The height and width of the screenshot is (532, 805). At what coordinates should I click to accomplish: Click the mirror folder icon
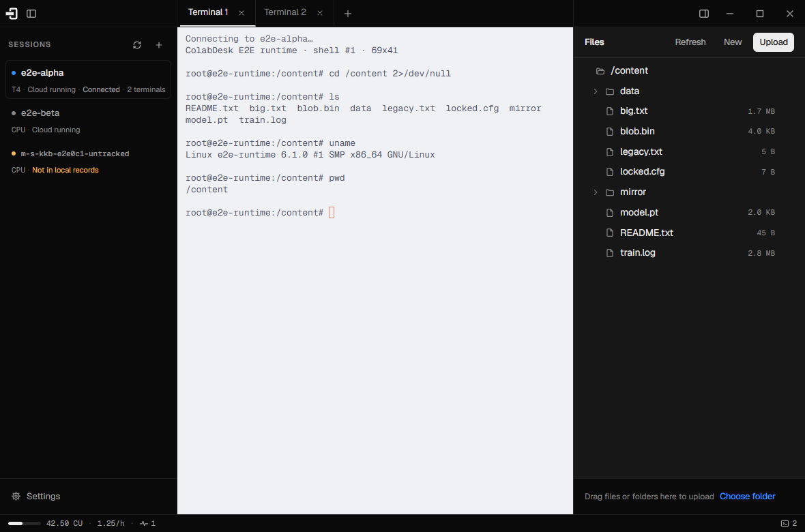coord(610,192)
